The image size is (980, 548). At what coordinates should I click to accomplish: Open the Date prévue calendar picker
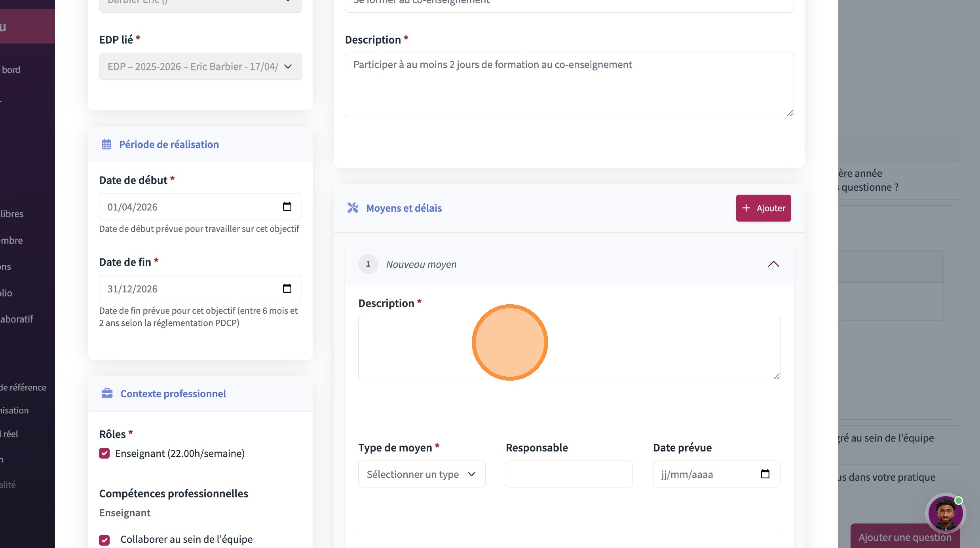[x=765, y=474]
